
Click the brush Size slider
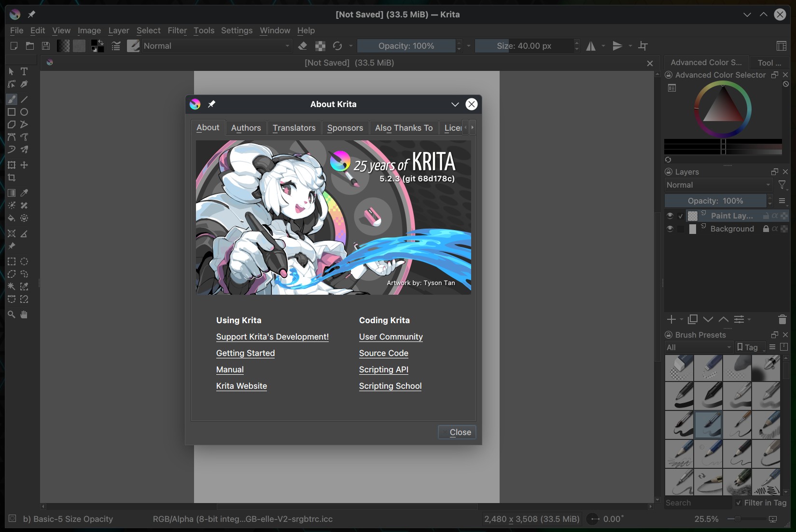pos(524,46)
